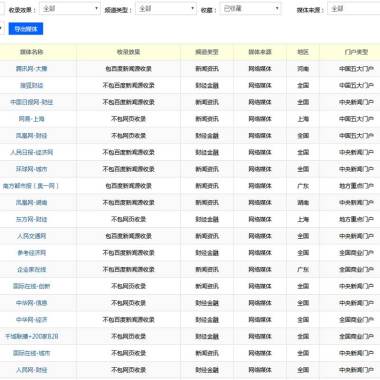This screenshot has width=380, height=380.
Task: Click the 媒体名称 column header
Action: click(31, 52)
